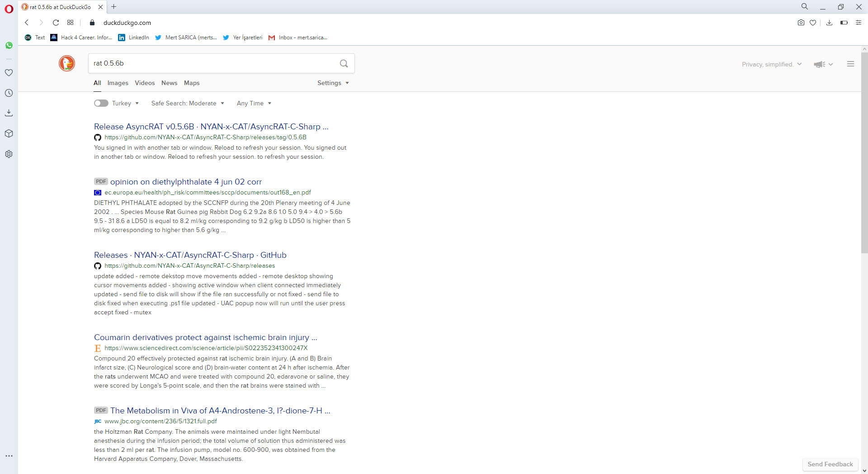Open Metabolism in Viva PDF result
This screenshot has width=868, height=474.
(x=220, y=411)
